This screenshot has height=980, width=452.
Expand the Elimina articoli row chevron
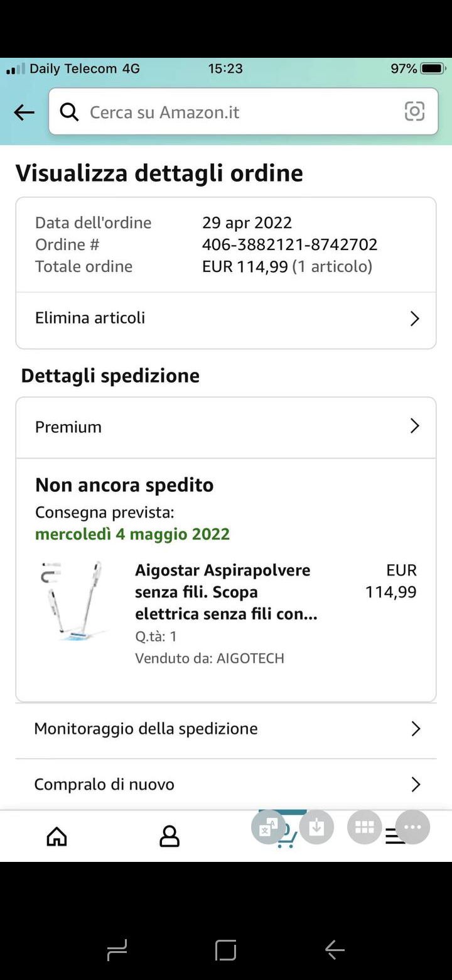(414, 318)
